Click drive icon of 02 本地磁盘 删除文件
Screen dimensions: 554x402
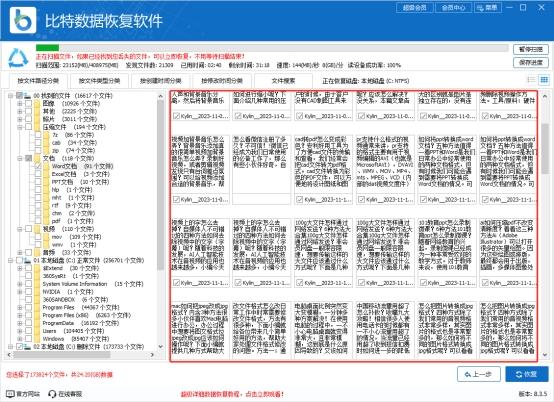28,347
